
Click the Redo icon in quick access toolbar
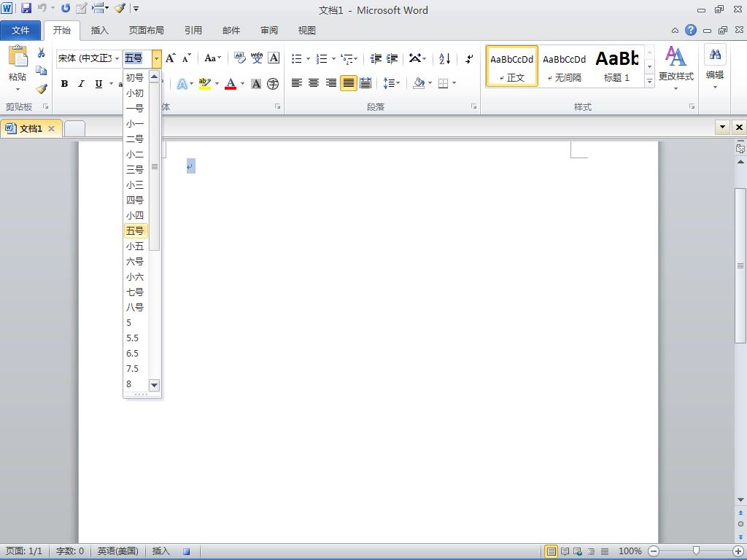[x=65, y=8]
